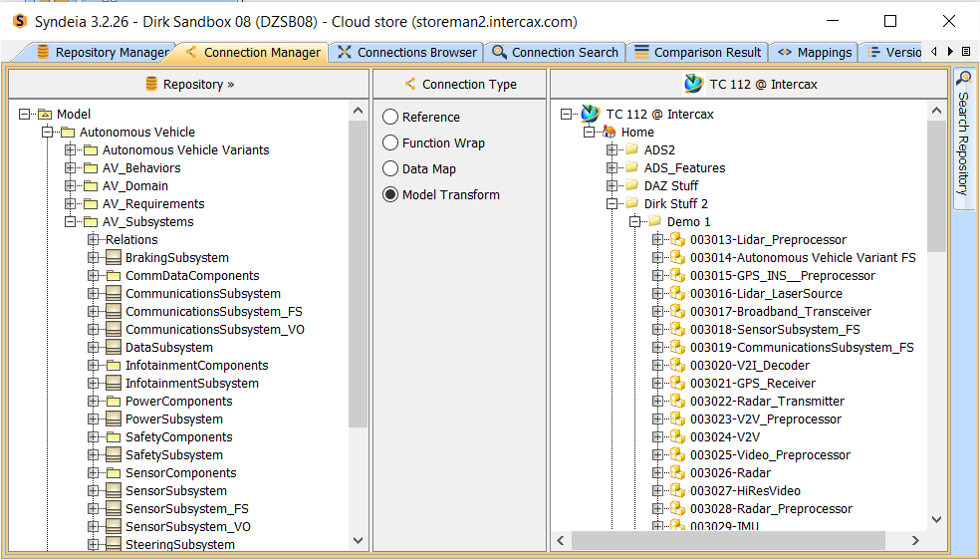Click the PowerSubsystem block icon
This screenshot has height=560, width=980.
(x=114, y=420)
